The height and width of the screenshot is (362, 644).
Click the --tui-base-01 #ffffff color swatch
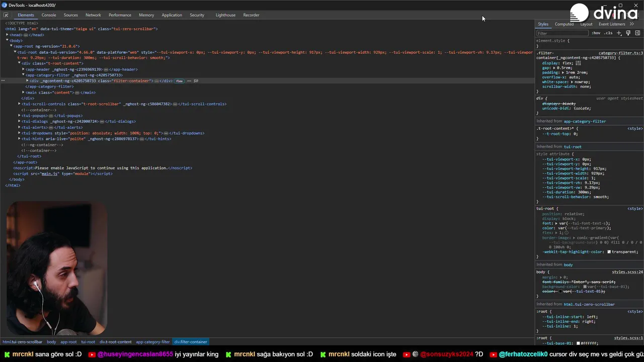click(578, 343)
